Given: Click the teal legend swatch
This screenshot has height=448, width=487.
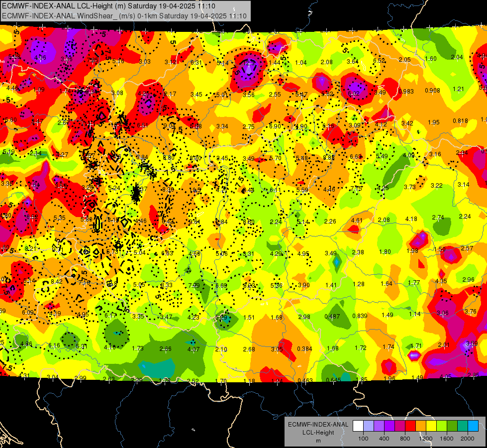Looking at the screenshot, I should (463, 426).
